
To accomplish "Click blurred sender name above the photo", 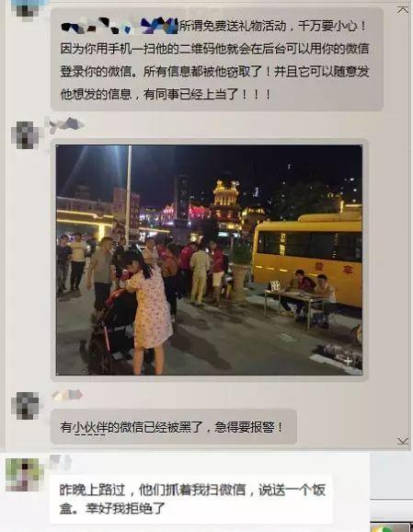I will [x=66, y=125].
